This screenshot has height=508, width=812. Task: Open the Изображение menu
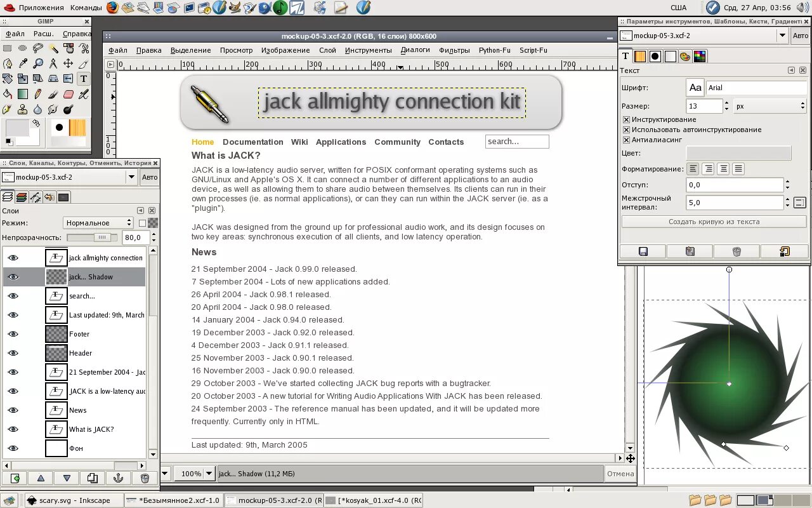tap(285, 50)
